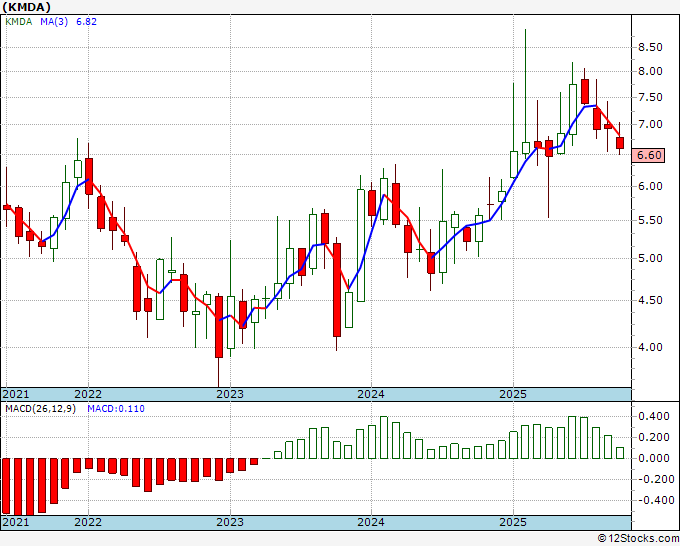Select 2024 on the price chart time axis
Image resolution: width=680 pixels, height=546 pixels.
[371, 394]
